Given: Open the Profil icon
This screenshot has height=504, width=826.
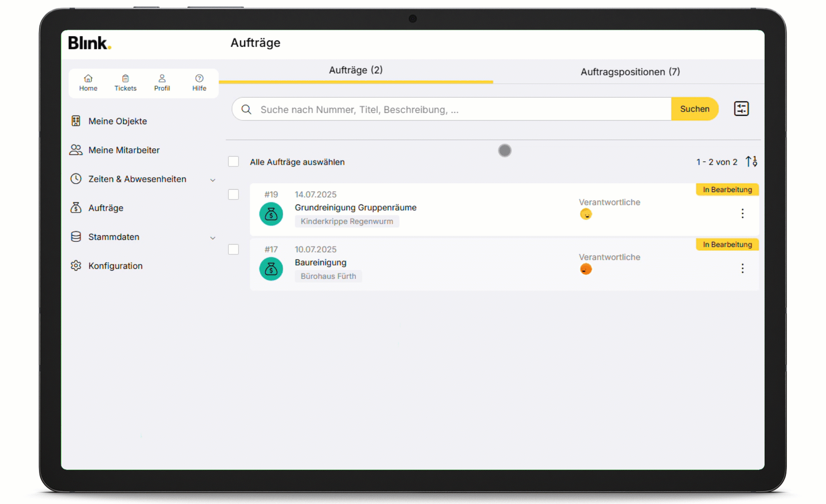Looking at the screenshot, I should (162, 82).
